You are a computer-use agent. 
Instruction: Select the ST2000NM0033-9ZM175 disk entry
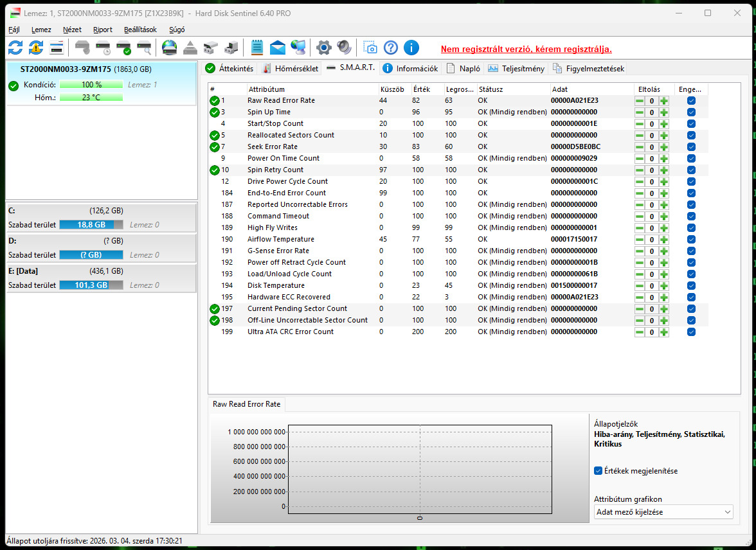tap(102, 83)
